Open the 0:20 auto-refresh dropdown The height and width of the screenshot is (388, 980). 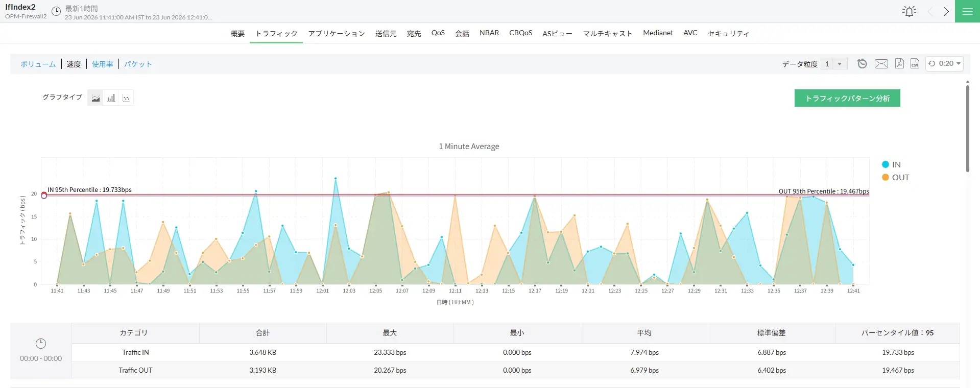point(945,64)
